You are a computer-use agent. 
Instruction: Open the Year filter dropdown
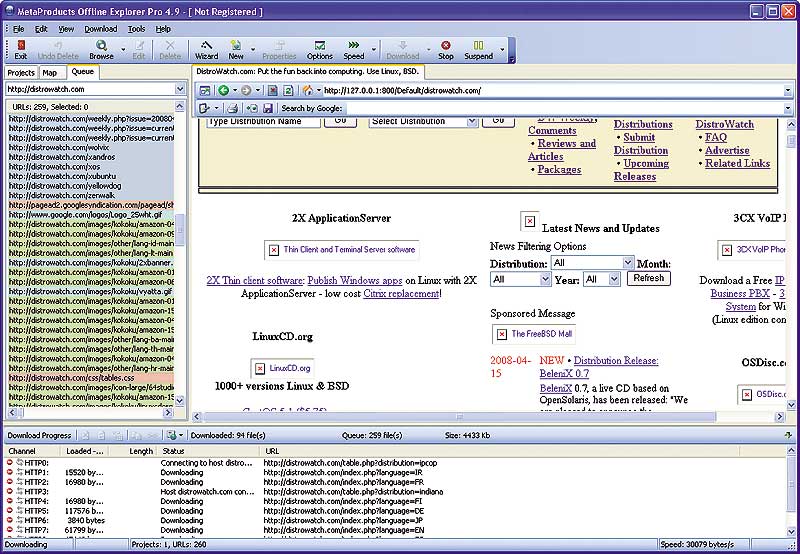(614, 279)
